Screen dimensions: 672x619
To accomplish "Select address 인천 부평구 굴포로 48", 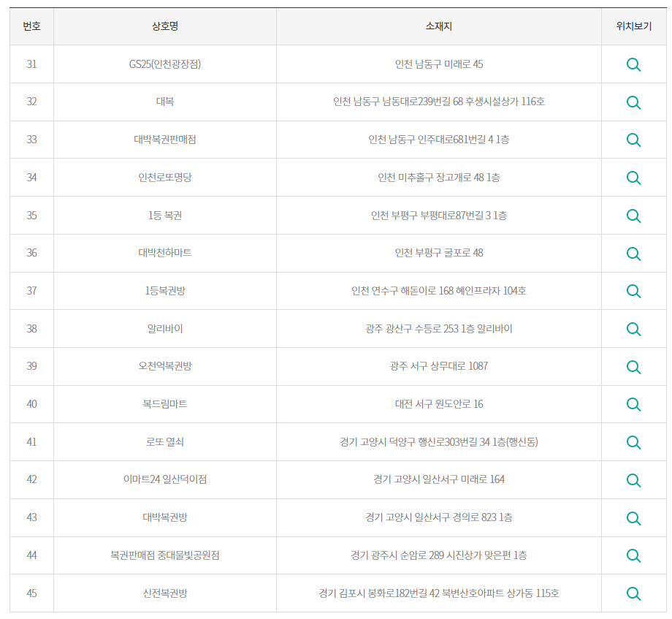I will (x=439, y=252).
